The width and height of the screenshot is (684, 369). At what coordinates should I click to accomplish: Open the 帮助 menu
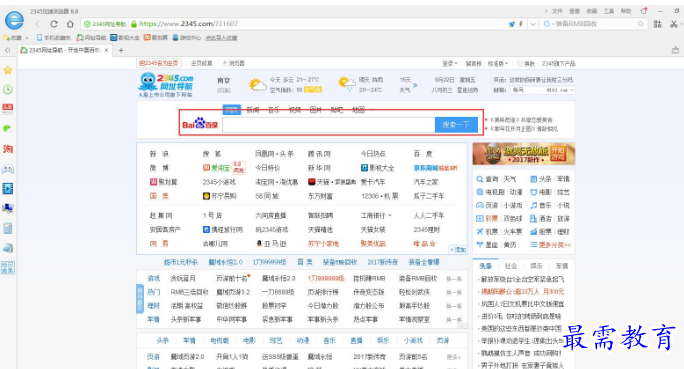tap(626, 11)
